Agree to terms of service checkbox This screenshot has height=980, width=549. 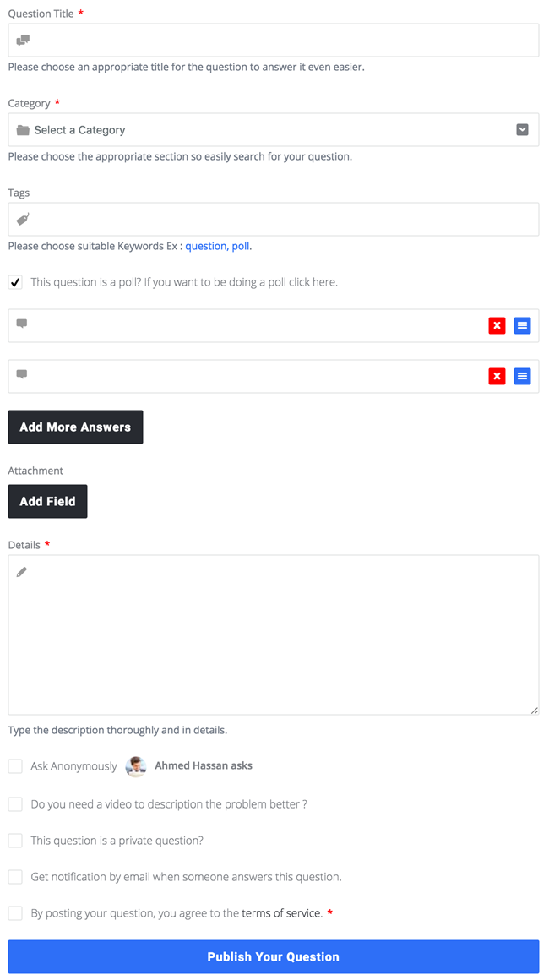15,913
